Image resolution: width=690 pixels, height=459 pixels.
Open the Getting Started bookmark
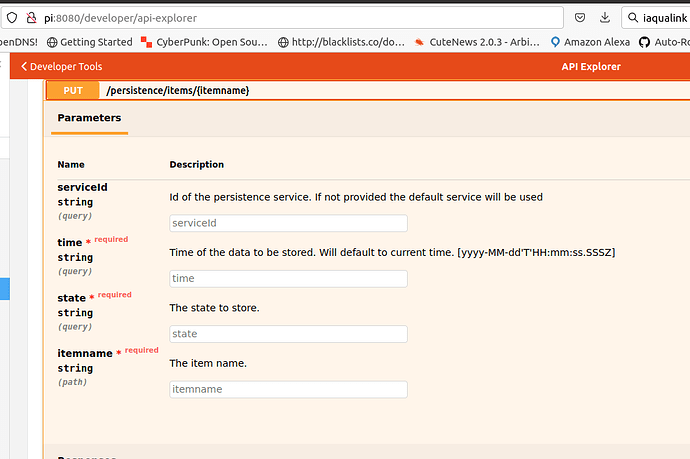click(x=90, y=42)
